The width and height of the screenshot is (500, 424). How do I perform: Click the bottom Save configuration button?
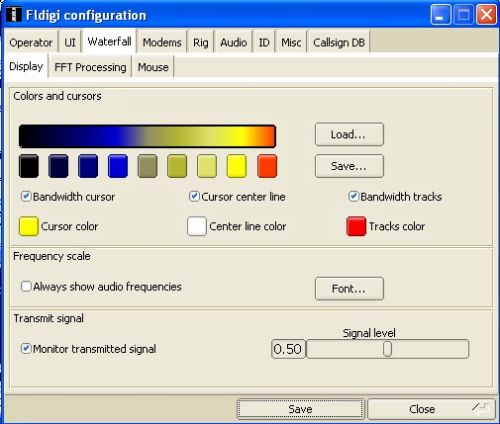[300, 409]
